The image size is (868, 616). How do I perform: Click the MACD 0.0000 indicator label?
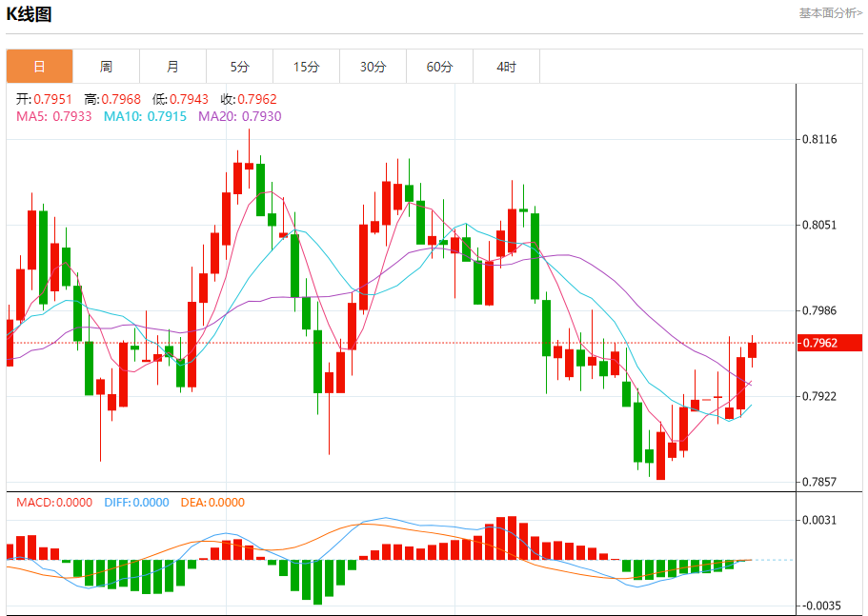(x=54, y=502)
